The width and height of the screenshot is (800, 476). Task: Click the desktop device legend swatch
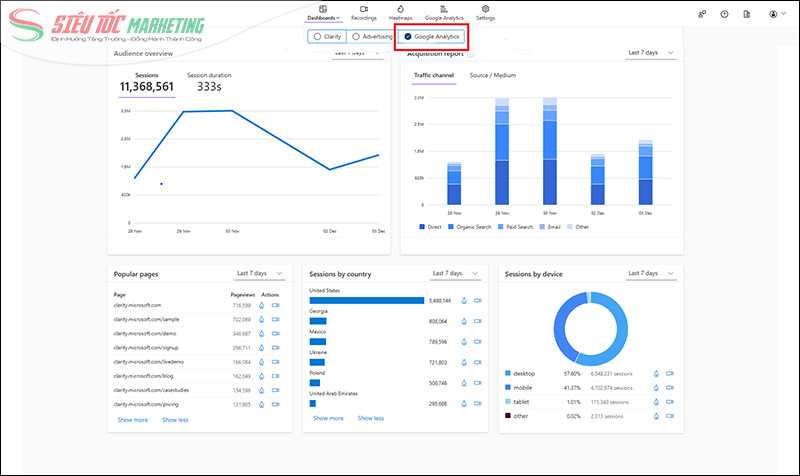point(508,373)
